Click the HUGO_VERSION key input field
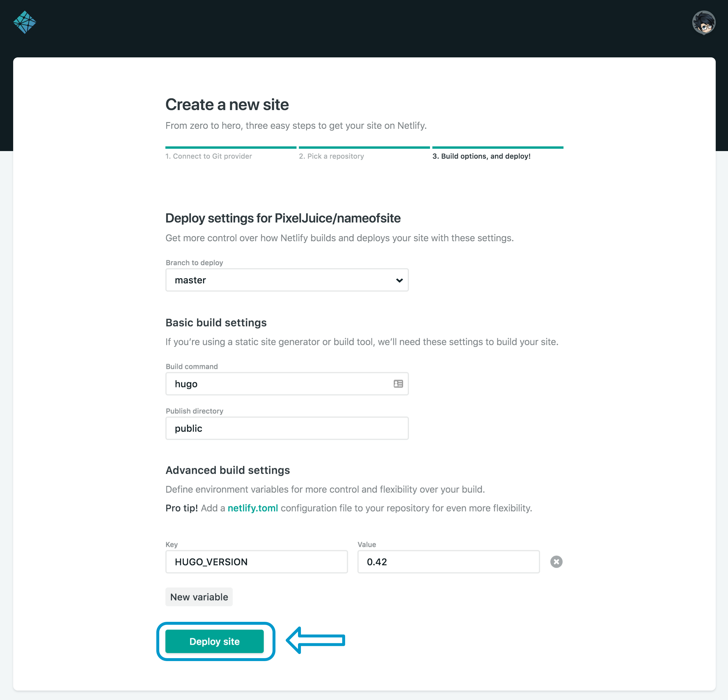This screenshot has width=728, height=700. point(257,562)
